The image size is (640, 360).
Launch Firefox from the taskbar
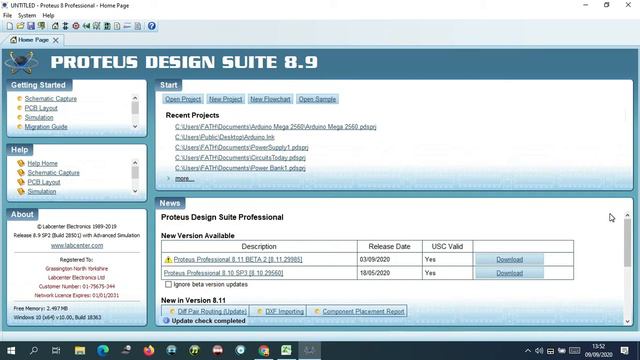pyautogui.click(x=149, y=351)
